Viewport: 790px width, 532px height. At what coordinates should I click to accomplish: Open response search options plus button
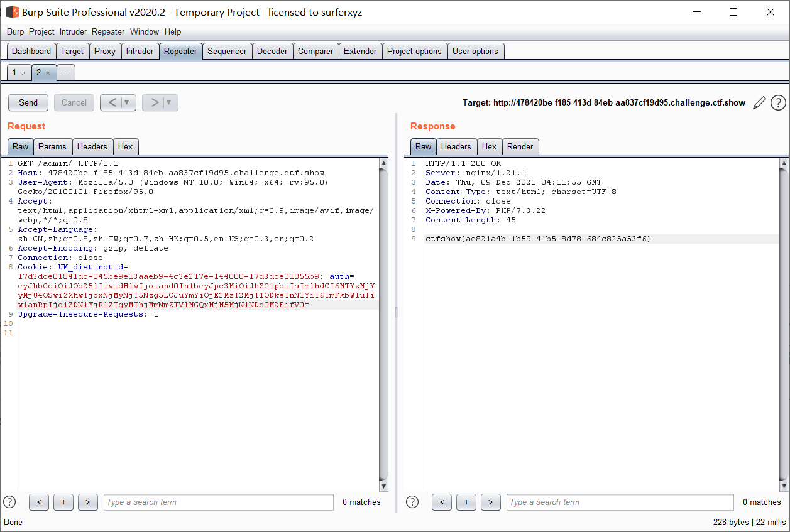pos(466,502)
